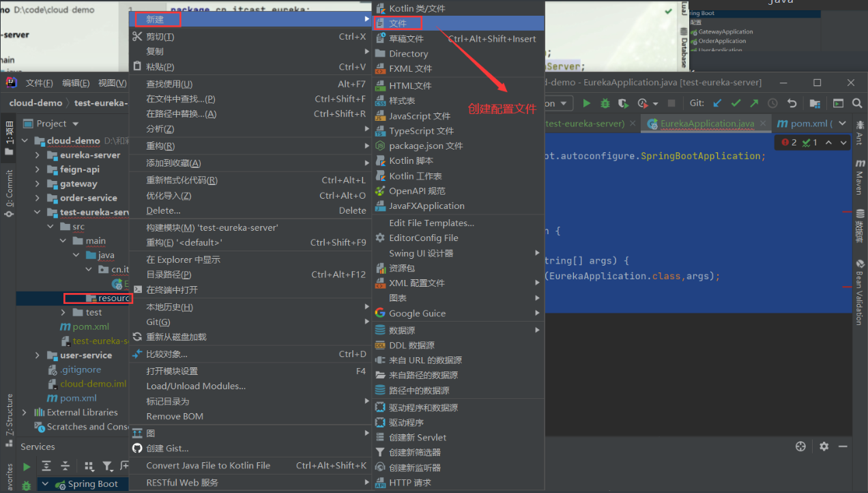Image resolution: width=868 pixels, height=493 pixels.
Task: Expand all services icon
Action: [46, 466]
